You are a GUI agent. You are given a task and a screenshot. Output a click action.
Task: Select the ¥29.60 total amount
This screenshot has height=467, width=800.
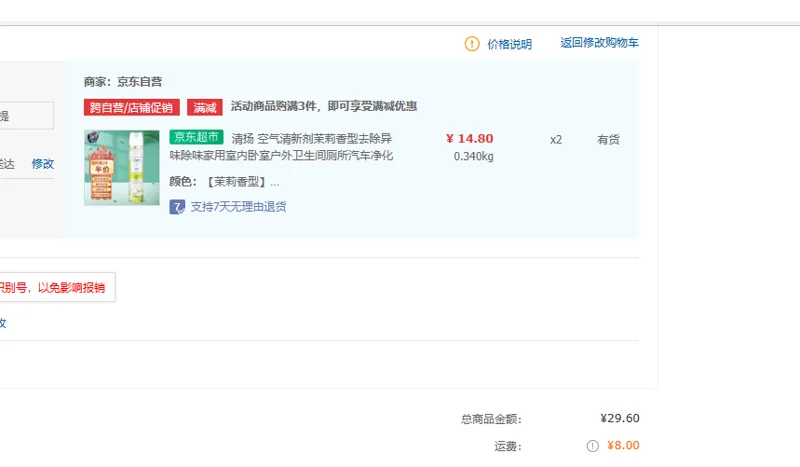620,419
